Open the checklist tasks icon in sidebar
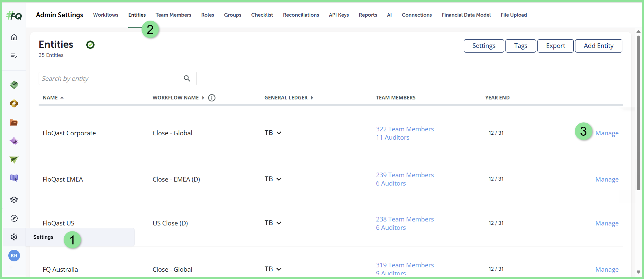The height and width of the screenshot is (279, 644). [x=14, y=56]
